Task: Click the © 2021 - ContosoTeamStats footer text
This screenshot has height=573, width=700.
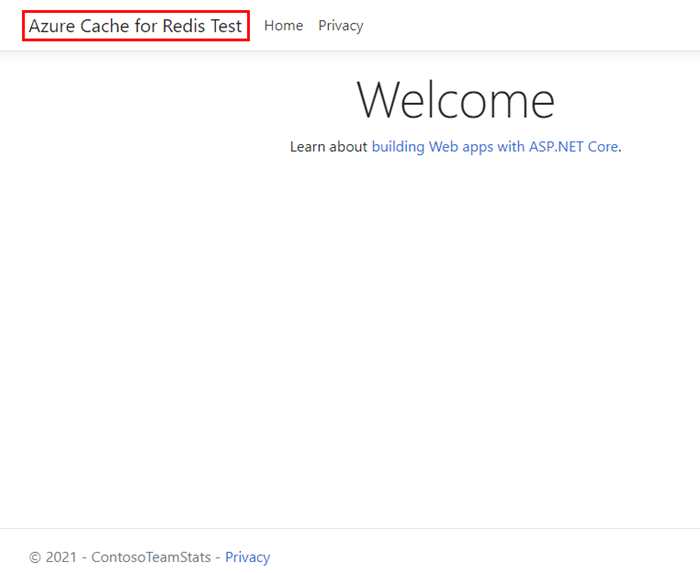Action: point(120,557)
